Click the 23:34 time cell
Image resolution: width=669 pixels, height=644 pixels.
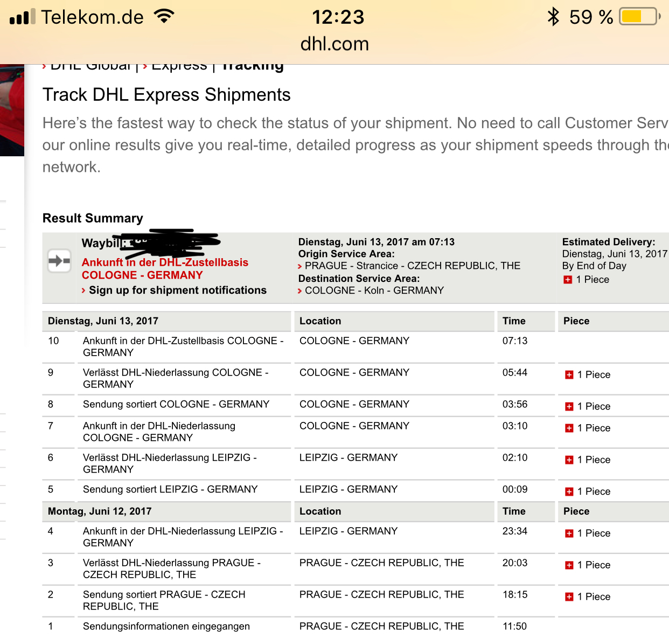coord(515,531)
